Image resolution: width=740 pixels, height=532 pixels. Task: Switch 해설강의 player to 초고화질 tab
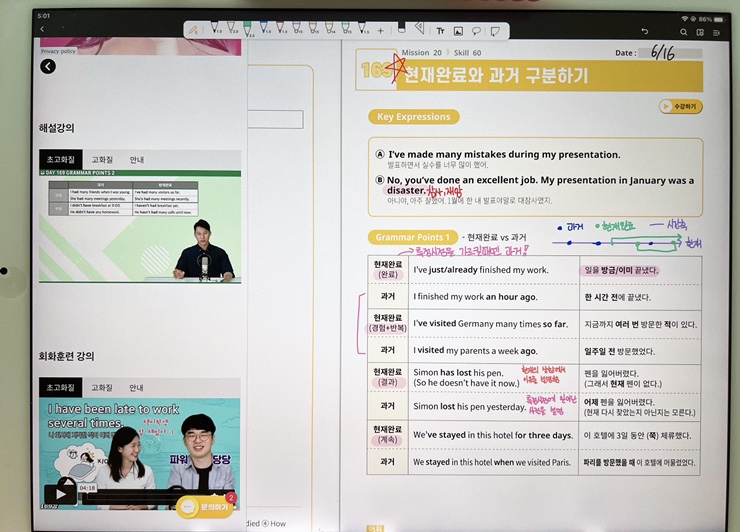click(x=60, y=160)
